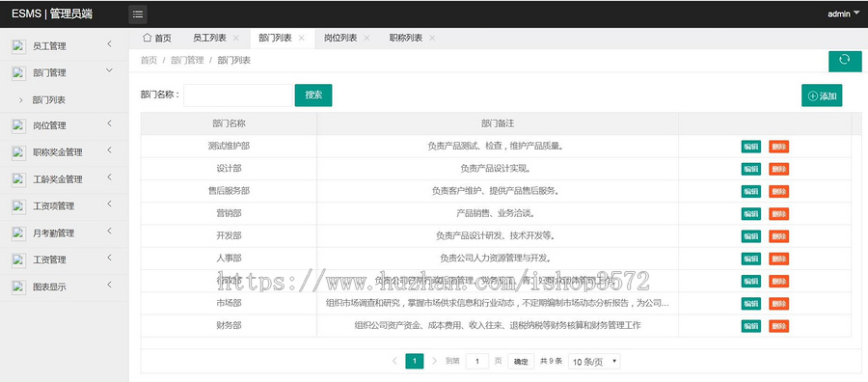Edit the 售后服务部 department
This screenshot has height=382, width=868.
(x=750, y=192)
